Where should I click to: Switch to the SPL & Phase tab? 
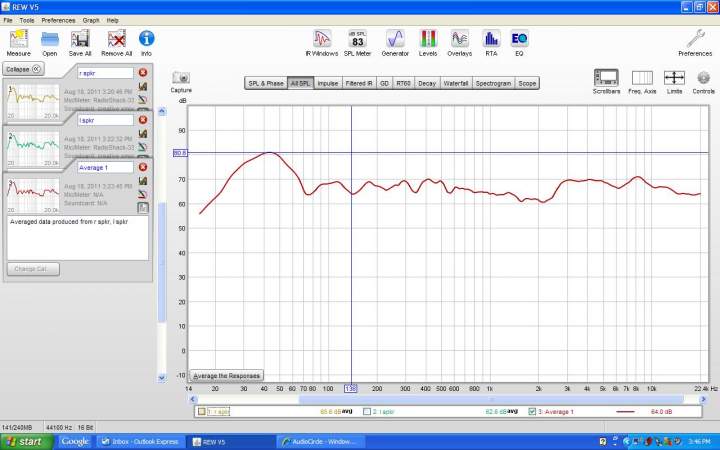pos(266,83)
